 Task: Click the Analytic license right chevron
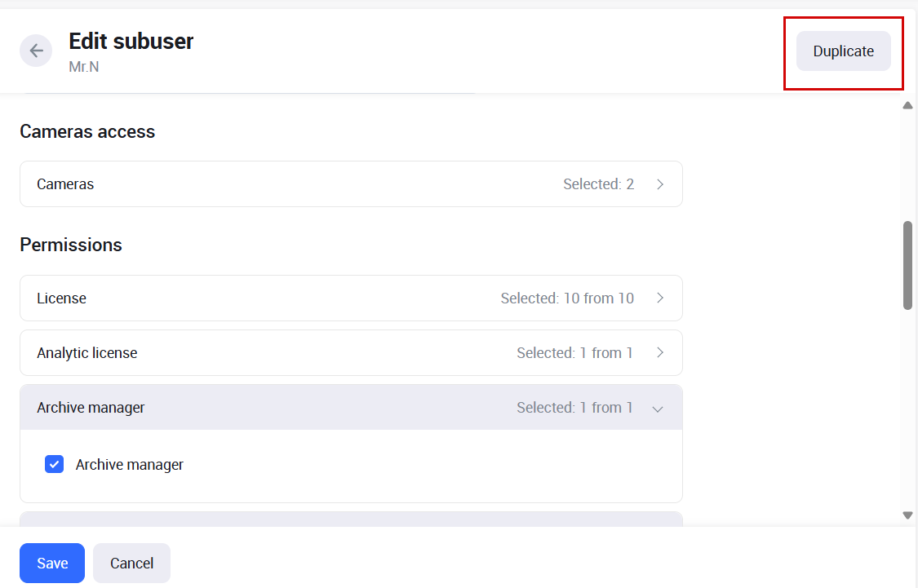[660, 353]
